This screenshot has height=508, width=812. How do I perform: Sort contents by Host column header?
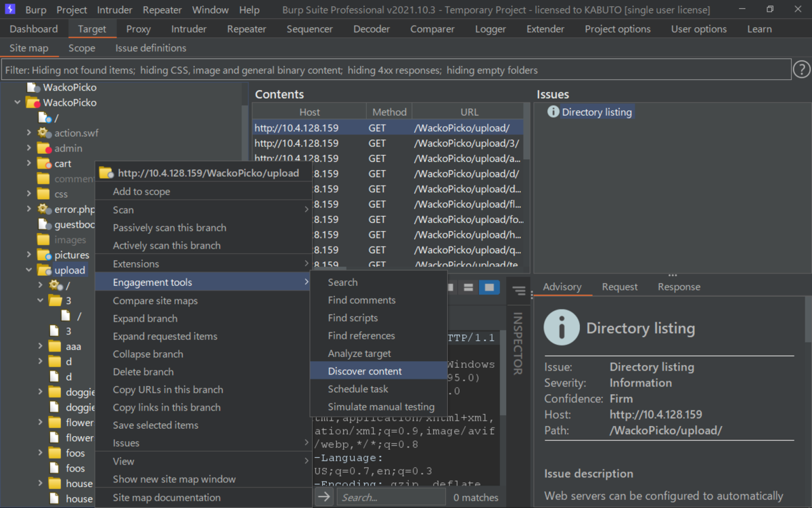[x=309, y=112]
